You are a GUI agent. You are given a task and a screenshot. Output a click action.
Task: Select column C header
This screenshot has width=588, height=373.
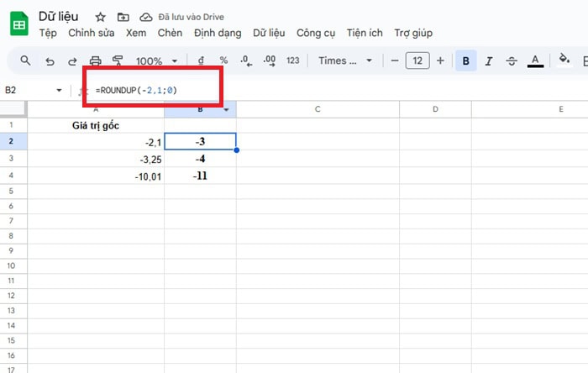point(318,109)
